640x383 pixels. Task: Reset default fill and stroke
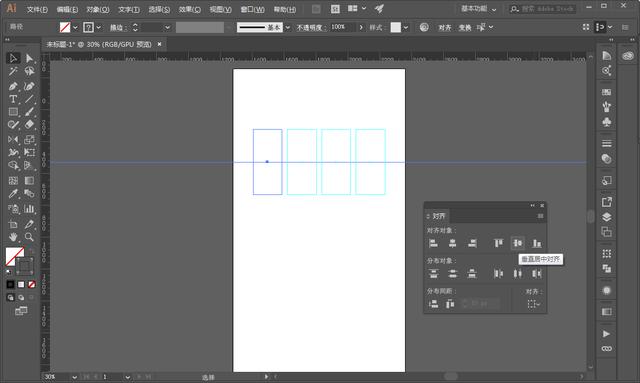(x=9, y=272)
